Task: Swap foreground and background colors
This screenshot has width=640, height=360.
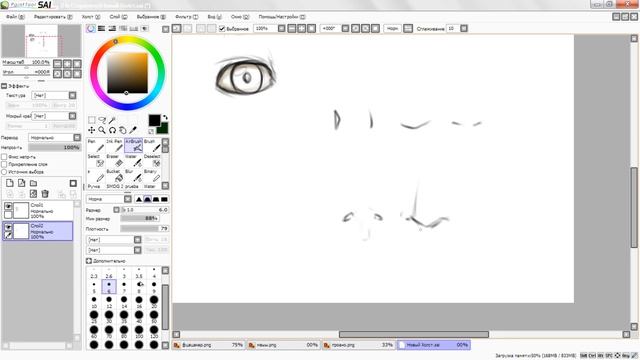Action: [x=165, y=118]
